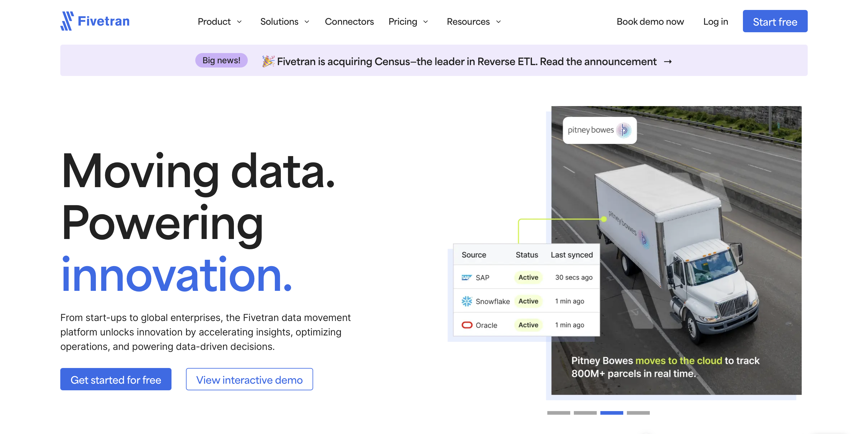Expand the Solutions dropdown
The image size is (868, 434).
pyautogui.click(x=285, y=21)
